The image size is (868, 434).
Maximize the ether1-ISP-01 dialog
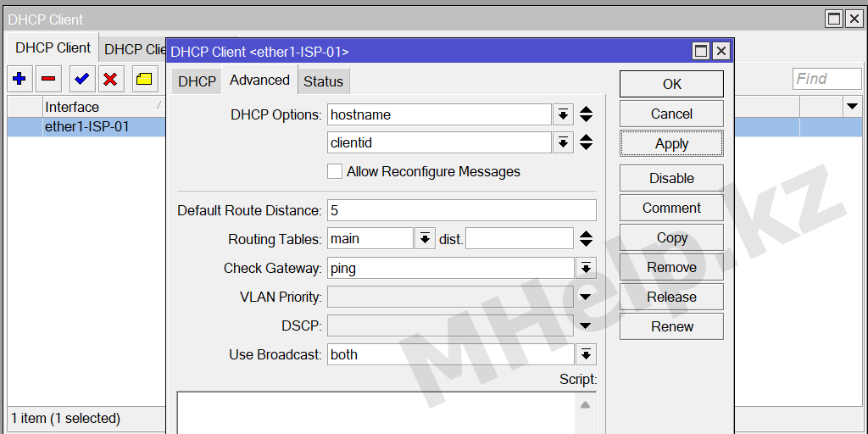coord(701,52)
